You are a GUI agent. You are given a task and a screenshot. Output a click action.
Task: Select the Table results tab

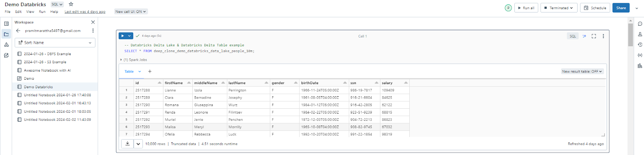[129, 71]
